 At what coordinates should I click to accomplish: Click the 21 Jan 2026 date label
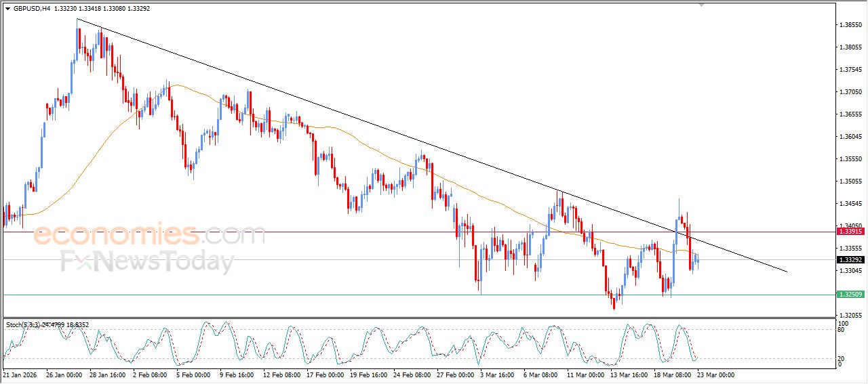tap(20, 375)
